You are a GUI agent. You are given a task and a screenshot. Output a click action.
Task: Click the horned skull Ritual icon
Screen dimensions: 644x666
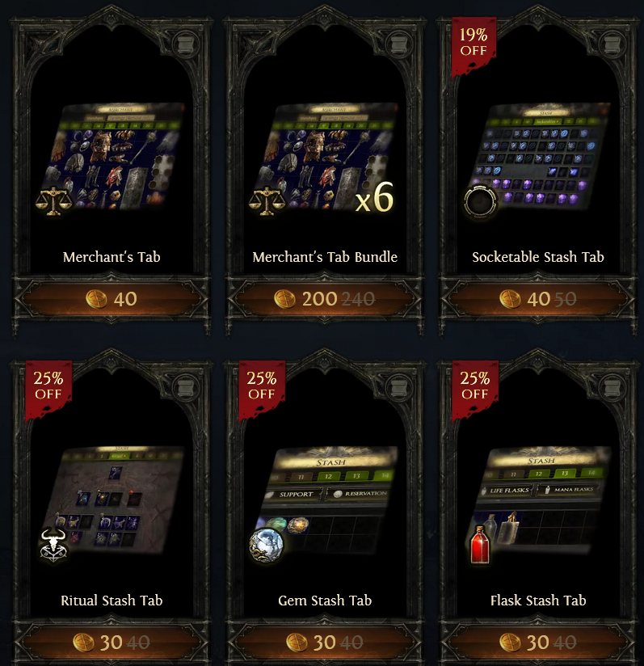(53, 545)
